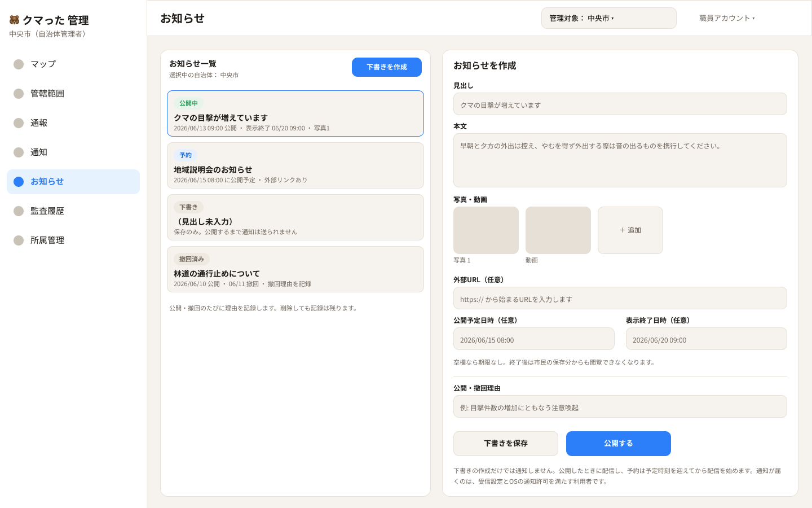Select the 動画 thumbnail
Image resolution: width=812 pixels, height=508 pixels.
click(558, 230)
